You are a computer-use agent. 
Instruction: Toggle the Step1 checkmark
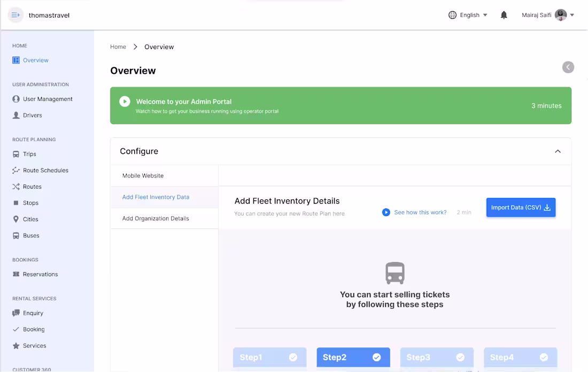[293, 357]
